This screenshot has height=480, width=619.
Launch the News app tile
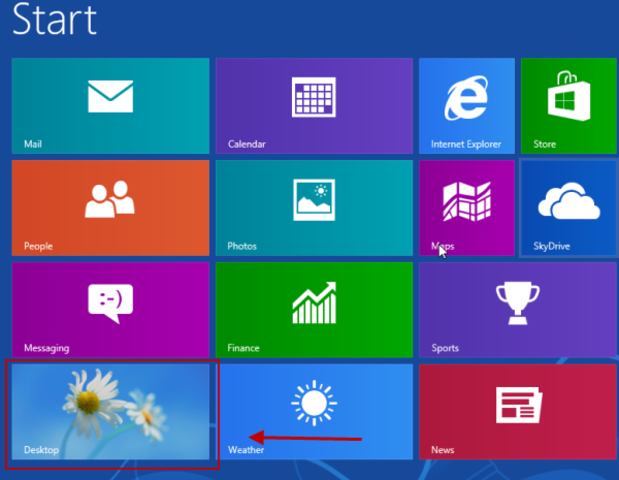(518, 412)
